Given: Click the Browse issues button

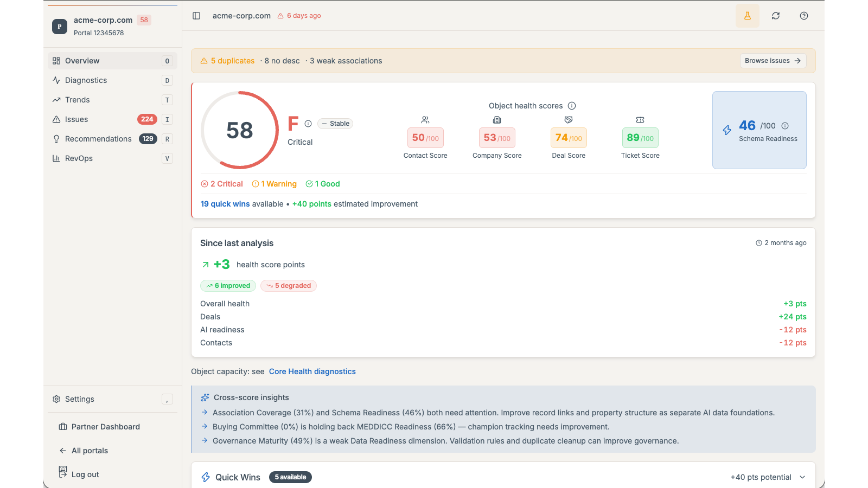Looking at the screenshot, I should point(773,61).
